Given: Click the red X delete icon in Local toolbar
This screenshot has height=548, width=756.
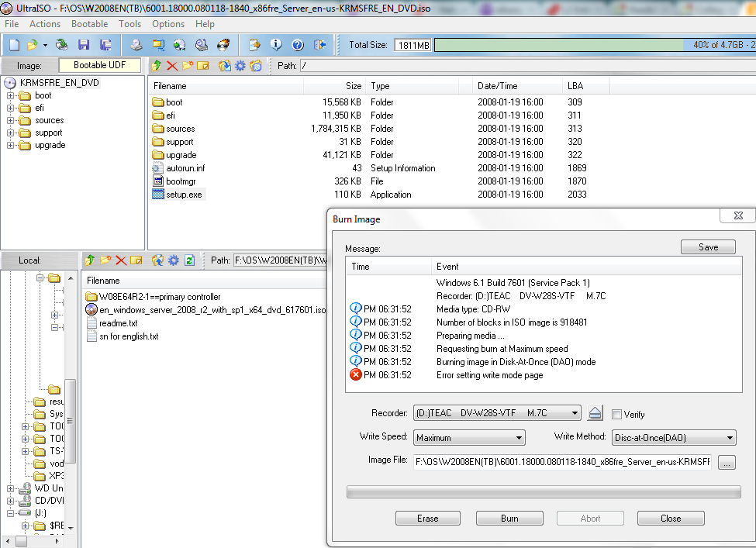Looking at the screenshot, I should coord(121,260).
